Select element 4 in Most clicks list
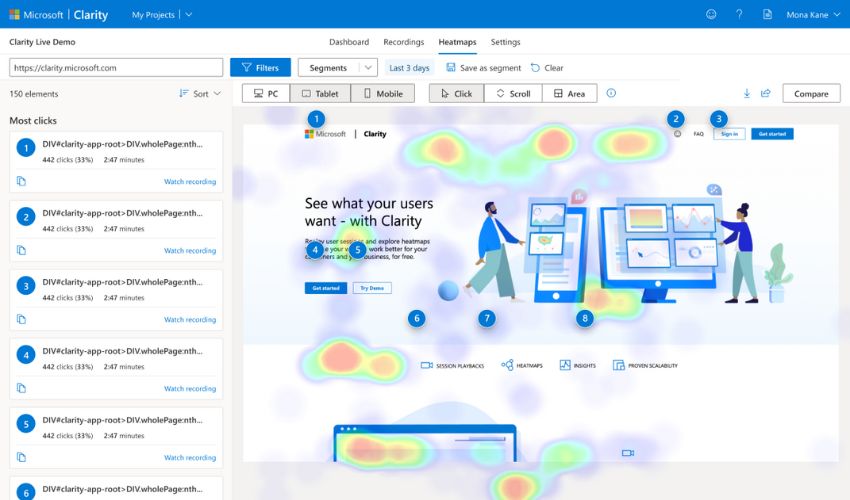Viewport: 850px width, 500px height. (116, 368)
